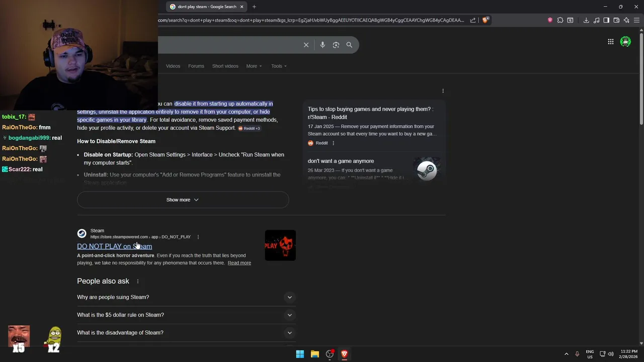Open the Extensions puzzle piece menu

(560, 20)
